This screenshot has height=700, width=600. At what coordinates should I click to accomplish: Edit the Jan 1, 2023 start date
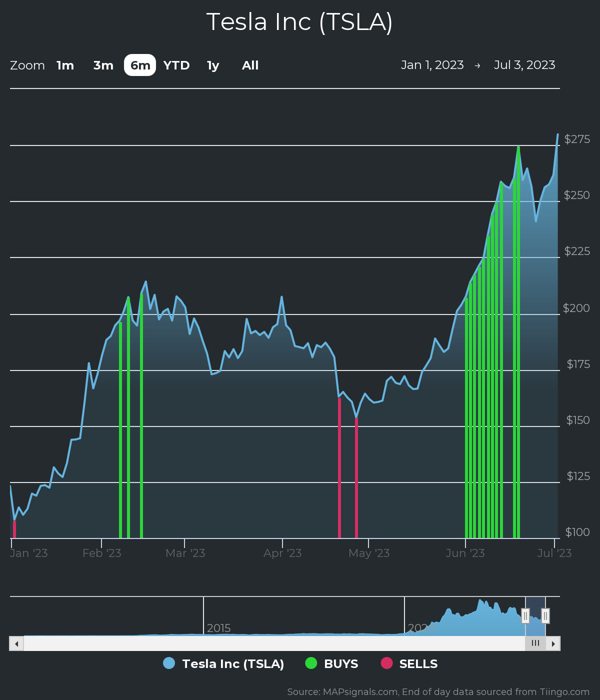[x=432, y=65]
